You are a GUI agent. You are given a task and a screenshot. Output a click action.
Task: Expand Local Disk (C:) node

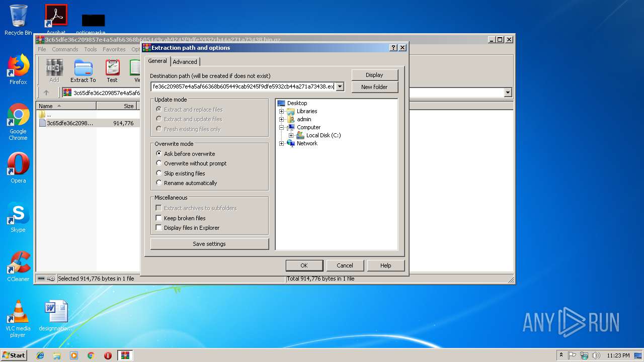[291, 135]
